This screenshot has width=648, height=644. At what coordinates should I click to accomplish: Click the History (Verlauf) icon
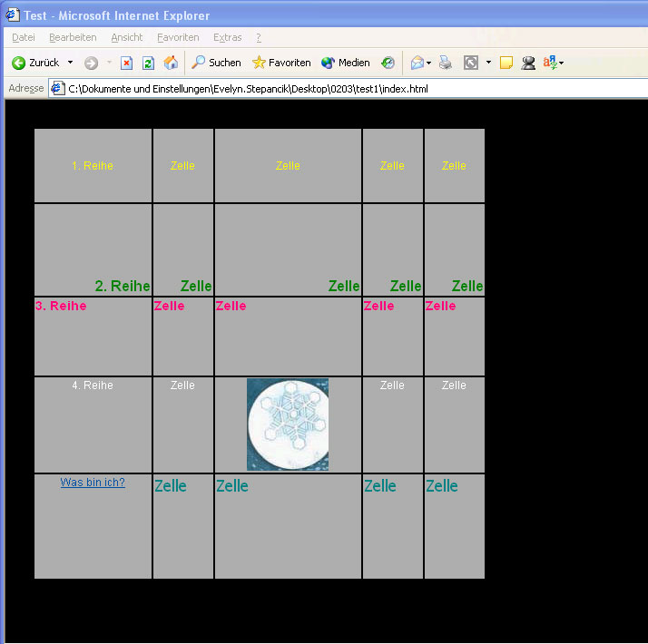coord(388,63)
